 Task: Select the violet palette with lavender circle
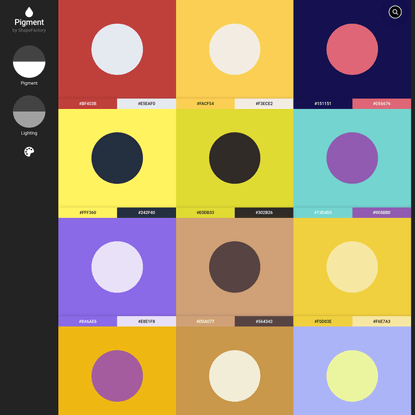(117, 267)
